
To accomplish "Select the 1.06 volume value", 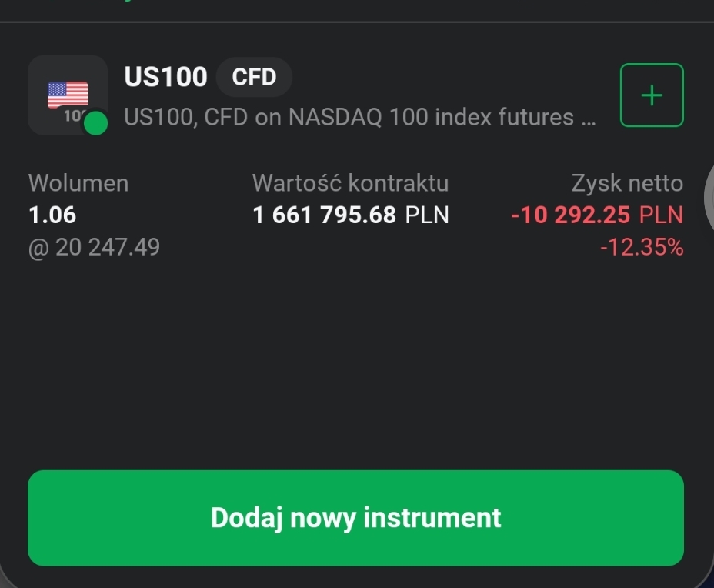I will click(x=52, y=215).
